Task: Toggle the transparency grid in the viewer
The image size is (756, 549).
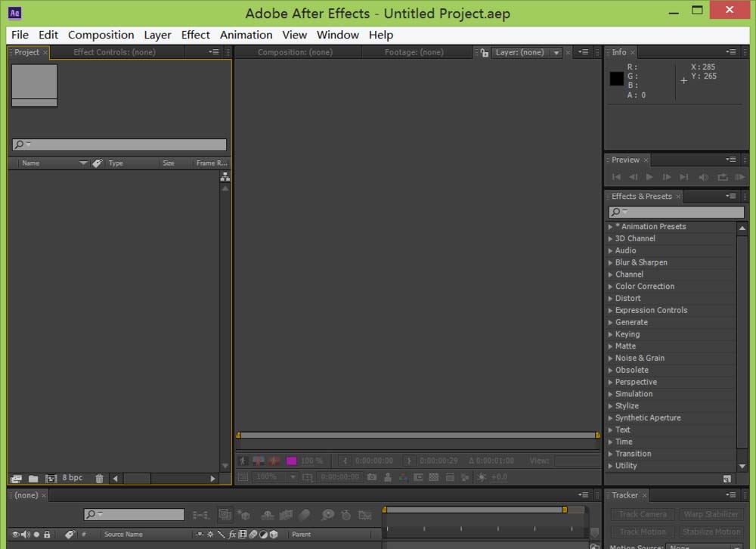Action: [434, 477]
